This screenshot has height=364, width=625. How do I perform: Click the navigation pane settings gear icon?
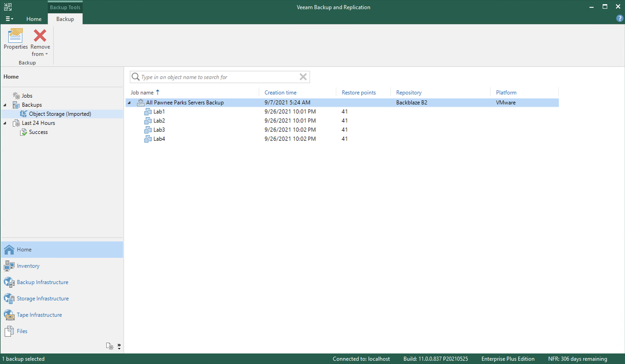110,346
